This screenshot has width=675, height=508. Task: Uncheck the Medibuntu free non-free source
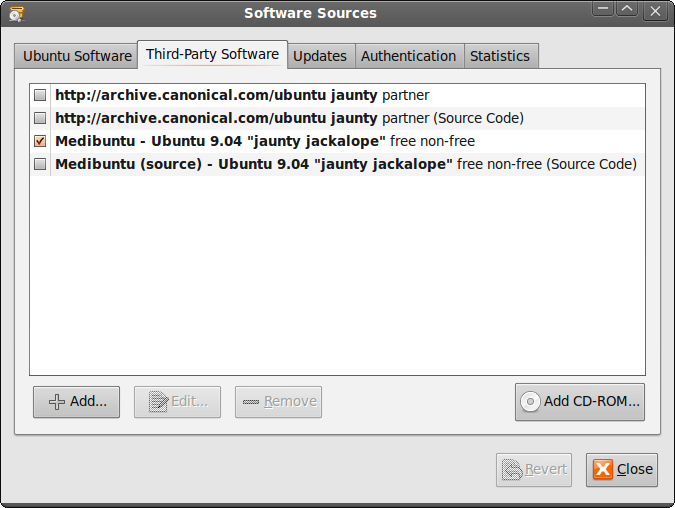pos(40,141)
